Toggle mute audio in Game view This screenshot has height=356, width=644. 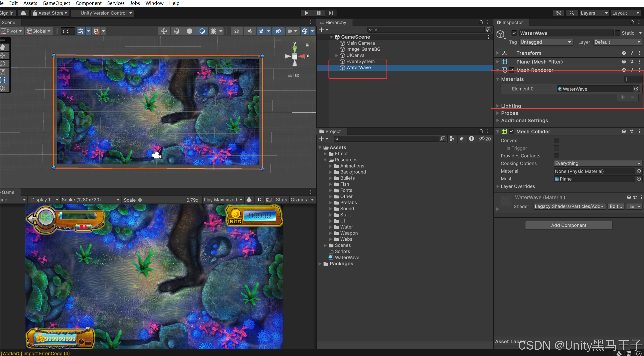259,200
